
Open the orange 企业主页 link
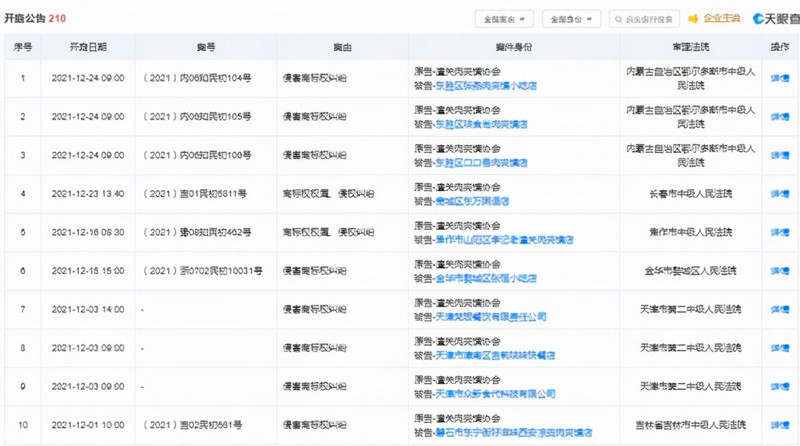tap(721, 18)
